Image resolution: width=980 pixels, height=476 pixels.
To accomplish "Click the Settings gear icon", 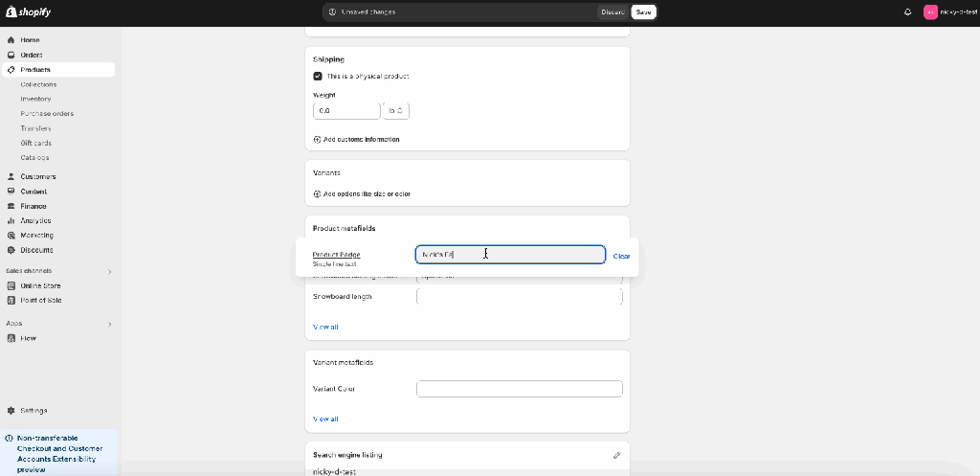I will pyautogui.click(x=11, y=411).
